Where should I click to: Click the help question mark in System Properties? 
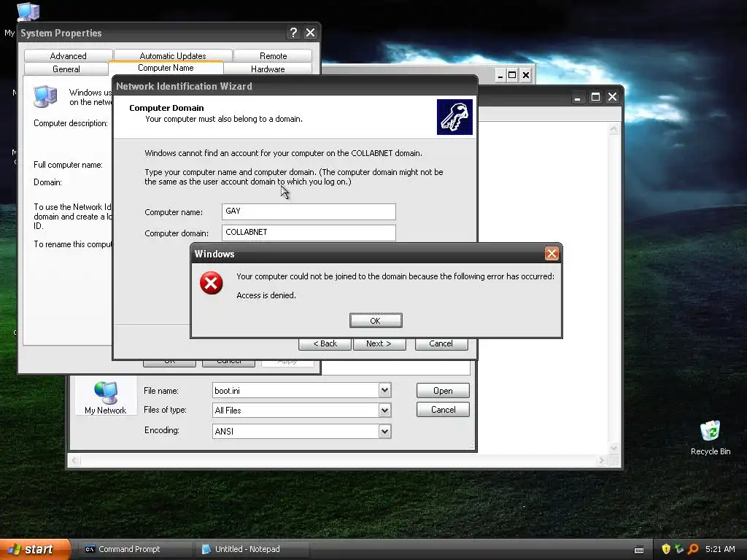tap(293, 33)
